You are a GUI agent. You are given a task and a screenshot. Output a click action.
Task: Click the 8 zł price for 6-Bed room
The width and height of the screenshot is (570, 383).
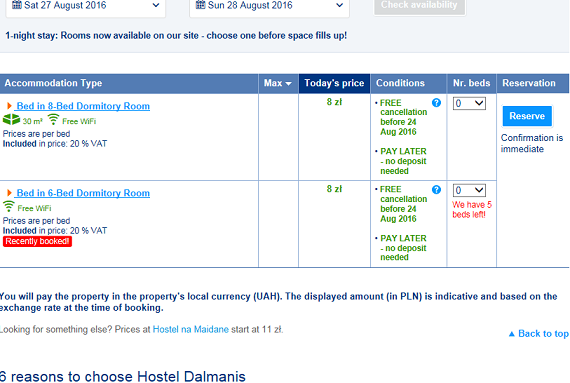coord(334,189)
